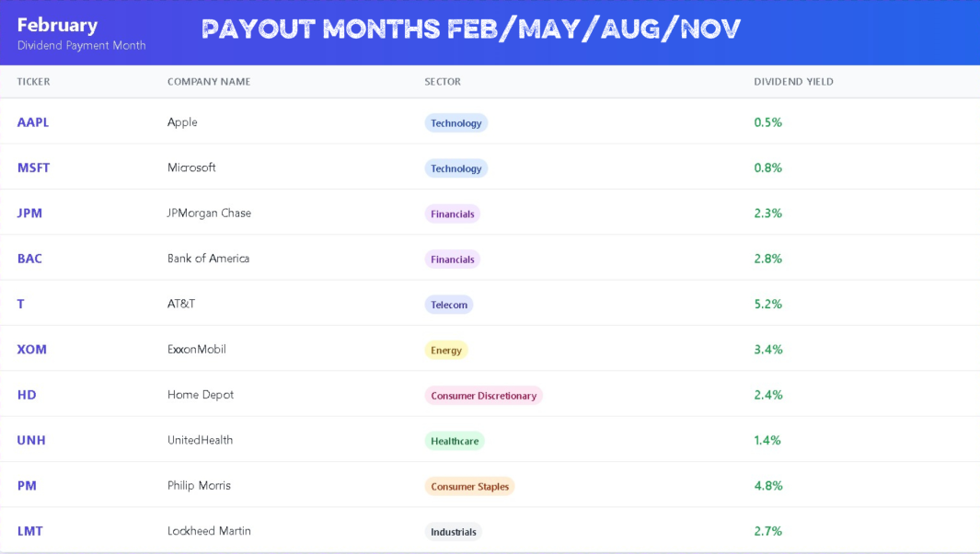The image size is (980, 554).
Task: Click the UnitedHealth company name
Action: coord(200,440)
